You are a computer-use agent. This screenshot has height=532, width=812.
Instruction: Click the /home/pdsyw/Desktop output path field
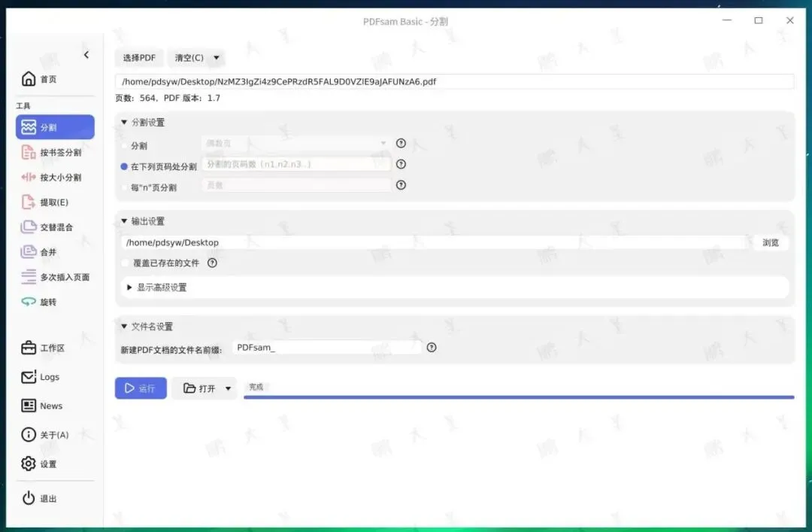(x=435, y=242)
